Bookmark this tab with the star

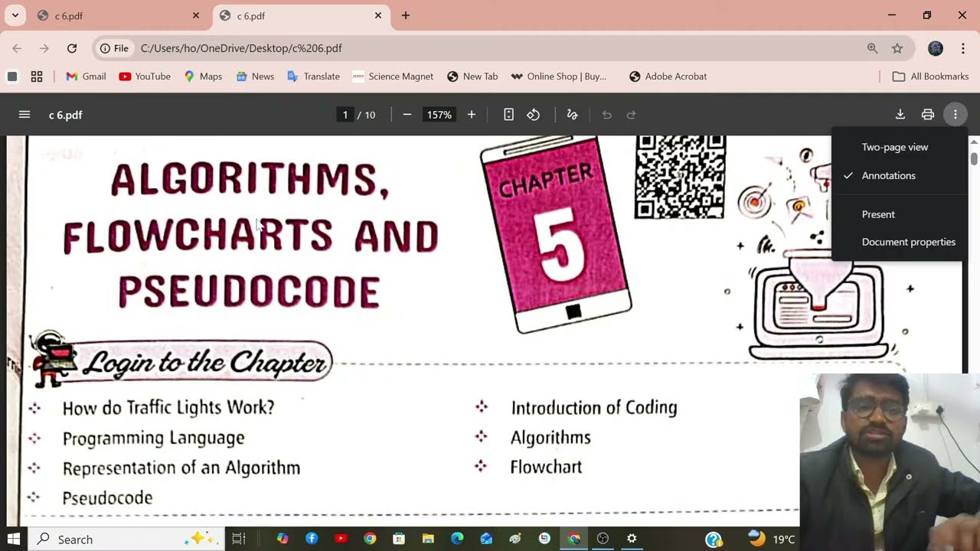[x=897, y=48]
